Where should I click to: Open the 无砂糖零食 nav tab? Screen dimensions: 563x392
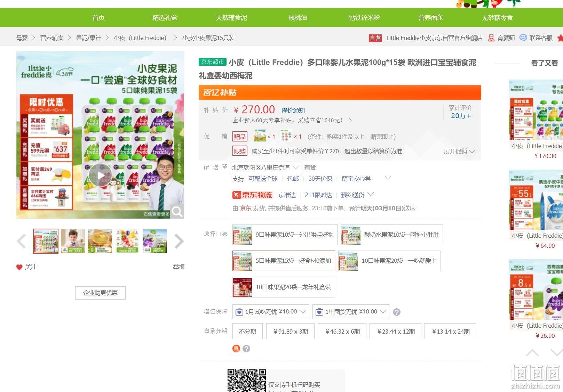pyautogui.click(x=497, y=17)
